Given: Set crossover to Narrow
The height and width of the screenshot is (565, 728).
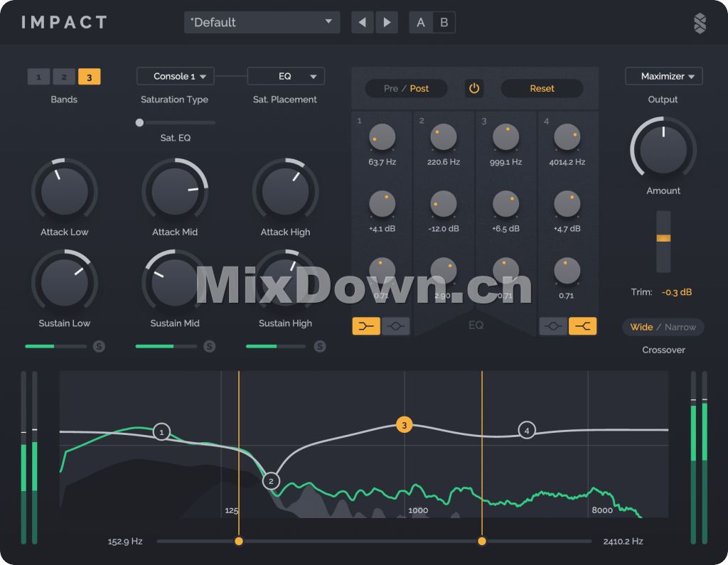Looking at the screenshot, I should 680,327.
